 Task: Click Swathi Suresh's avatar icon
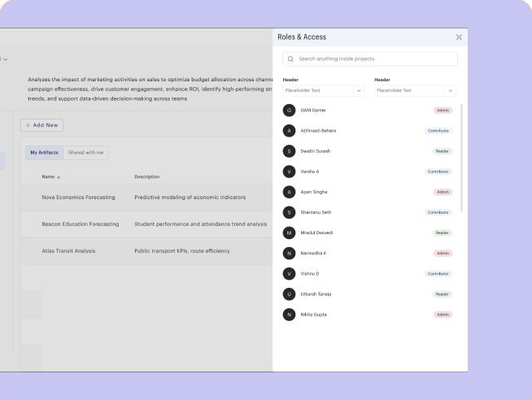tap(289, 151)
